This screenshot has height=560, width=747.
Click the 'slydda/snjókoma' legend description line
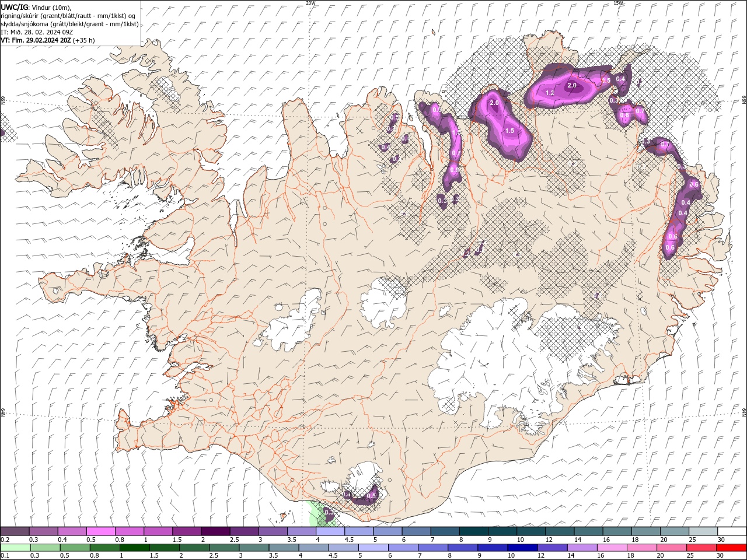(70, 24)
